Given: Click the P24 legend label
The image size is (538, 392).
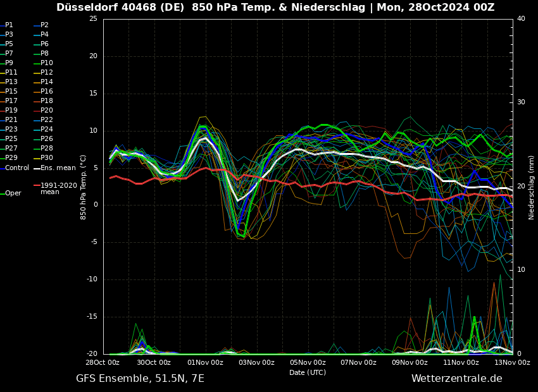Looking at the screenshot, I should [47, 130].
